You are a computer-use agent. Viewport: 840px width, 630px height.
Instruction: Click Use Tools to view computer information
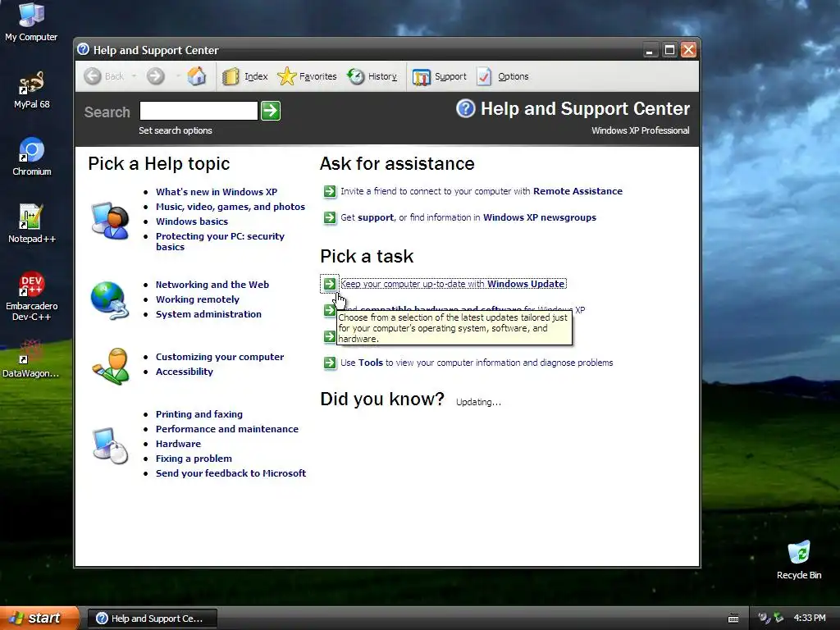tap(477, 363)
